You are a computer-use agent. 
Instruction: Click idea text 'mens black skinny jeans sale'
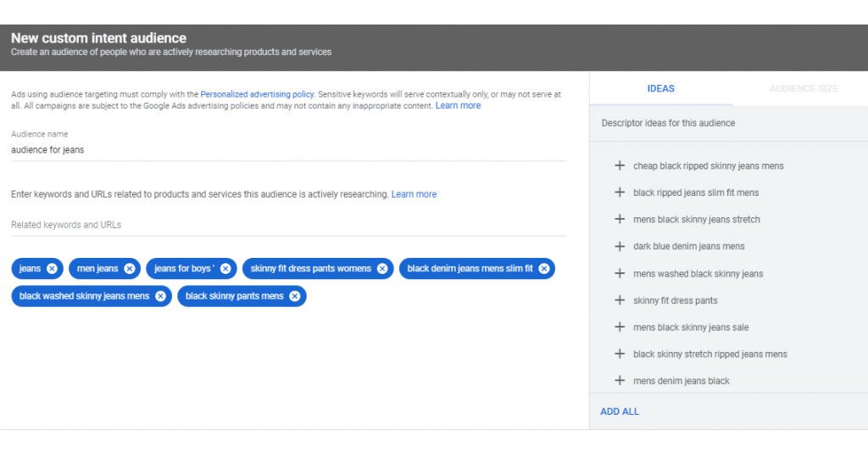coord(691,327)
